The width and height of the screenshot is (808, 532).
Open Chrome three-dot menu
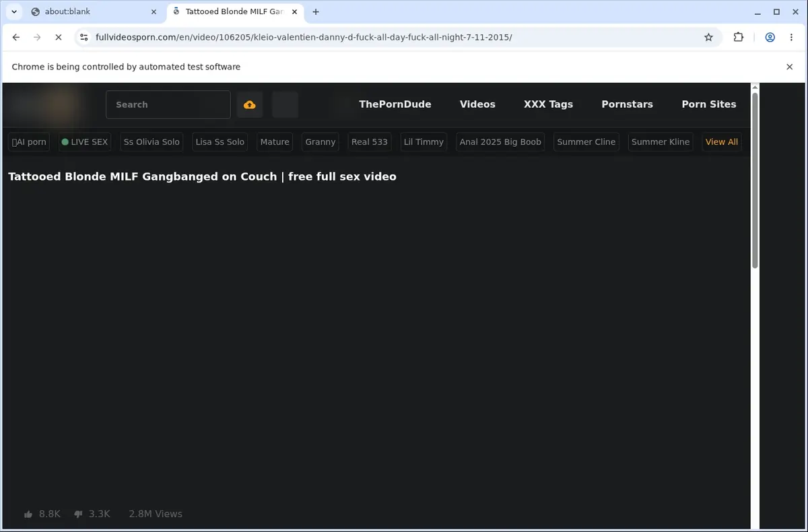[791, 37]
